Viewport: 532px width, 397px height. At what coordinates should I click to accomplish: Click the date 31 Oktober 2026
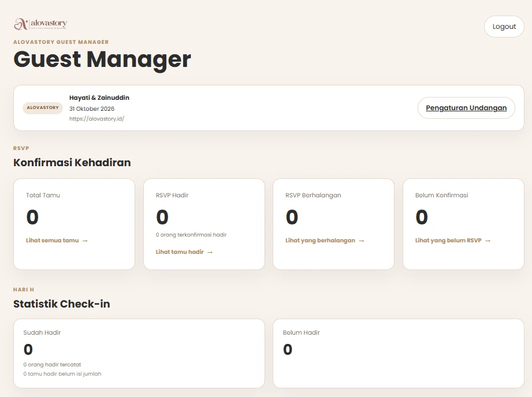click(92, 109)
